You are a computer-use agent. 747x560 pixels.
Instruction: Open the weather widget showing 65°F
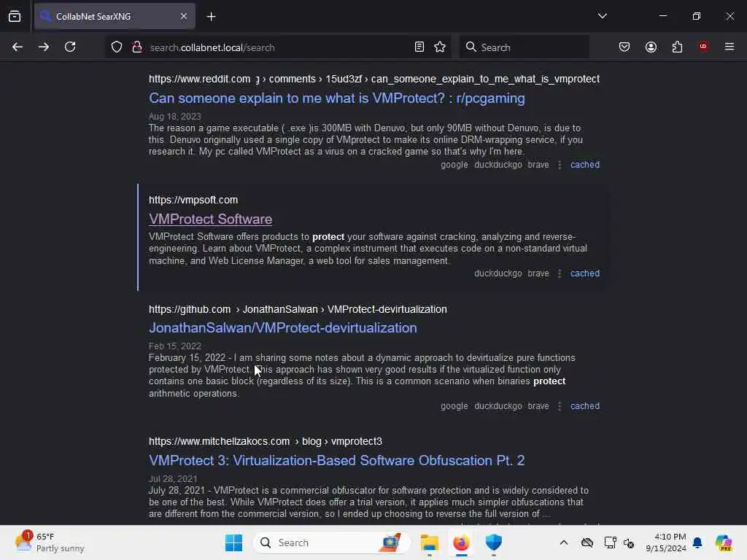50,542
